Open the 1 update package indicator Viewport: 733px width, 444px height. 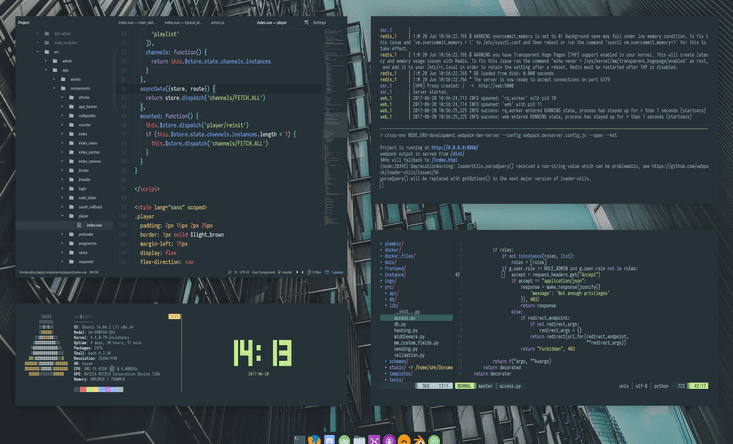(334, 272)
